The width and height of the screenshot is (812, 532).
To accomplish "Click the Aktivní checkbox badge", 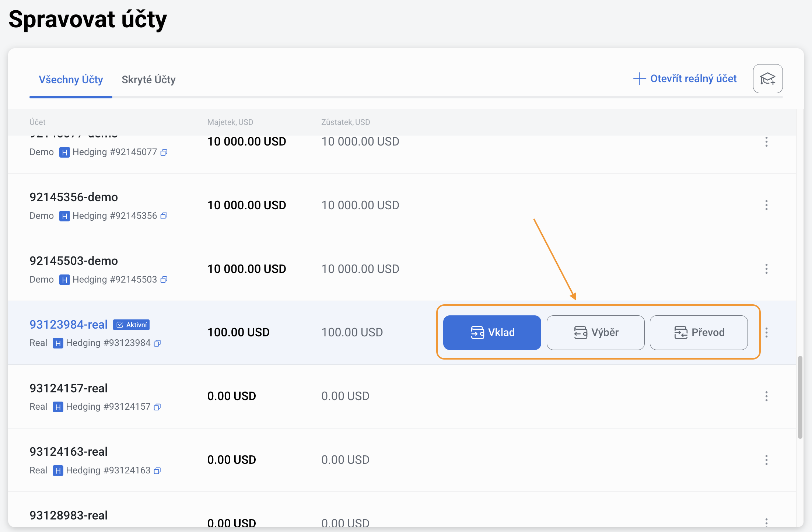I will (131, 325).
